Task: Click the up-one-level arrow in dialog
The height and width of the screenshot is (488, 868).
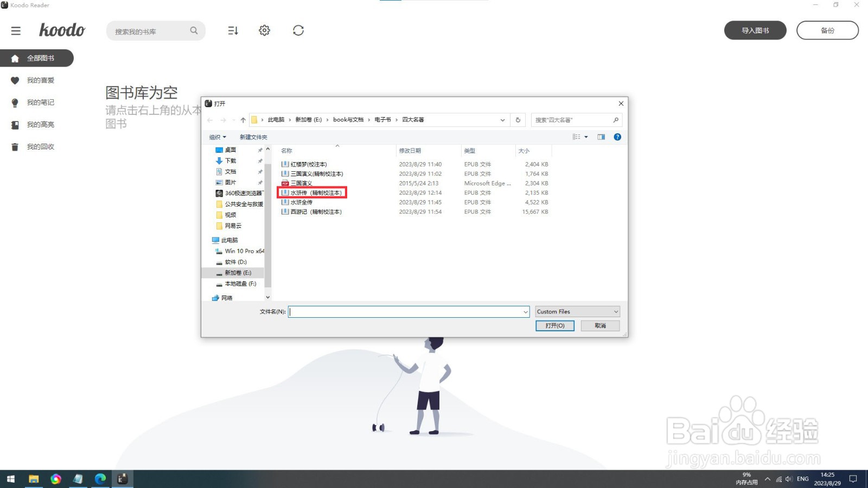Action: [243, 120]
